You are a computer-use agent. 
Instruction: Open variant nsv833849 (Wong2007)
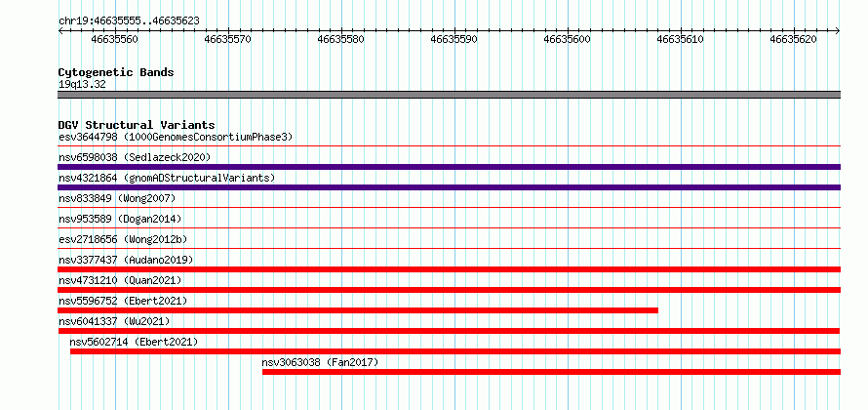point(117,198)
